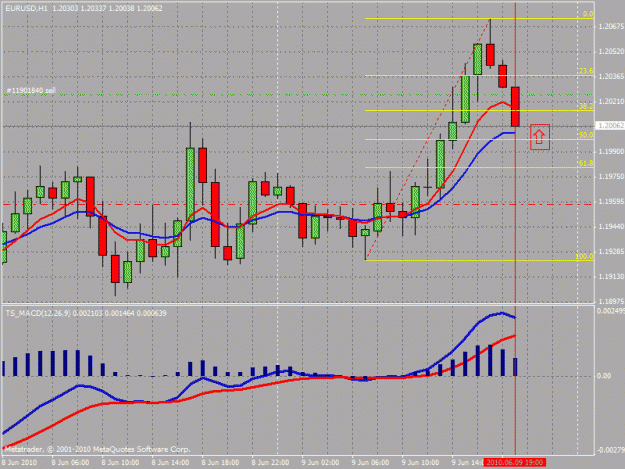This screenshot has height=469, width=625.
Task: Click the 8 Jun 18:00 time label
Action: [x=220, y=463]
